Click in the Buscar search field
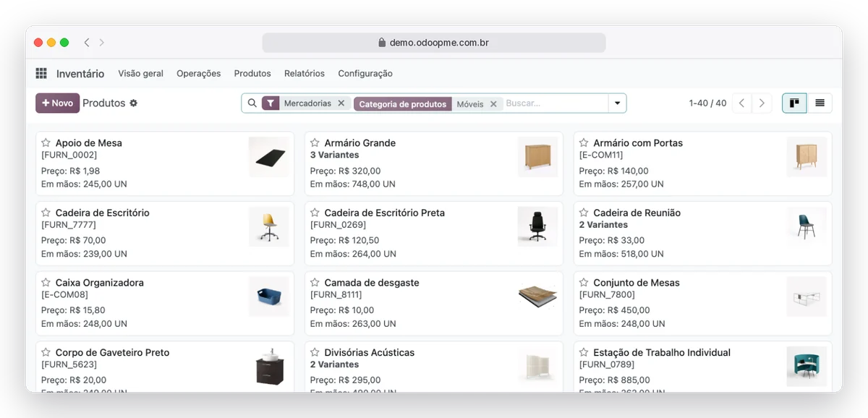 tap(555, 103)
